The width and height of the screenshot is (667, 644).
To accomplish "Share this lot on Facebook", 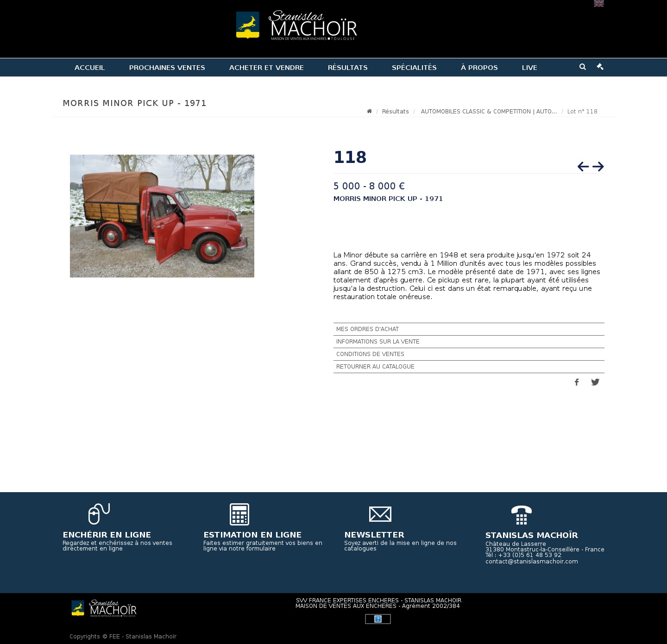I will (577, 382).
